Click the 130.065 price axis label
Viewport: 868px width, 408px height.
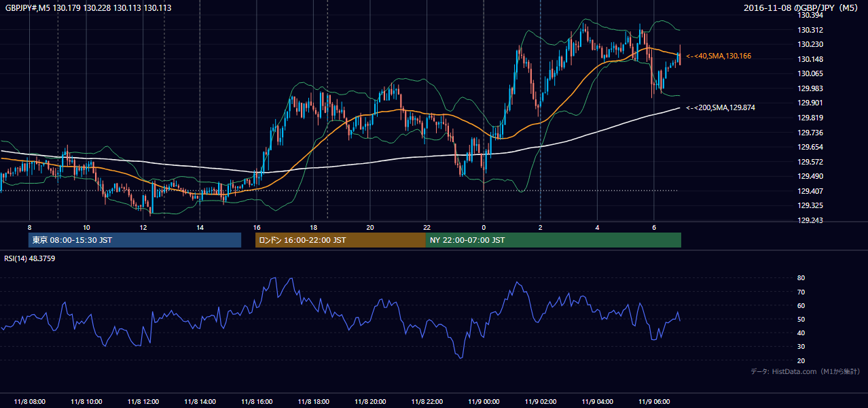(810, 73)
